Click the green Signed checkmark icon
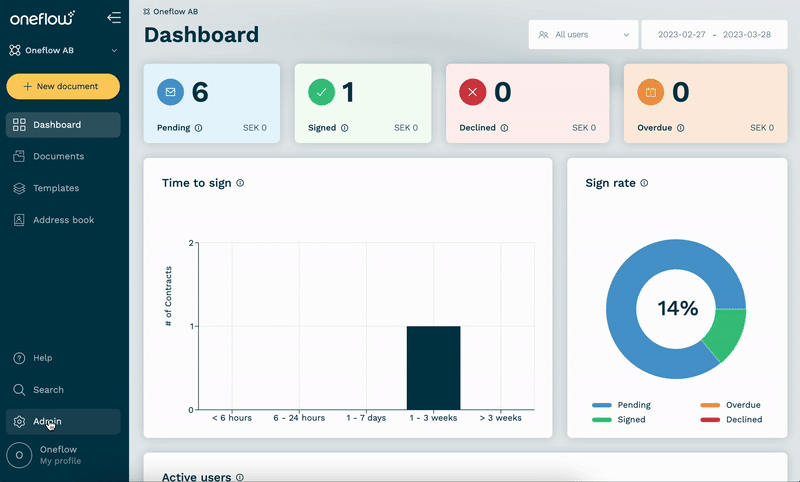 click(x=321, y=92)
